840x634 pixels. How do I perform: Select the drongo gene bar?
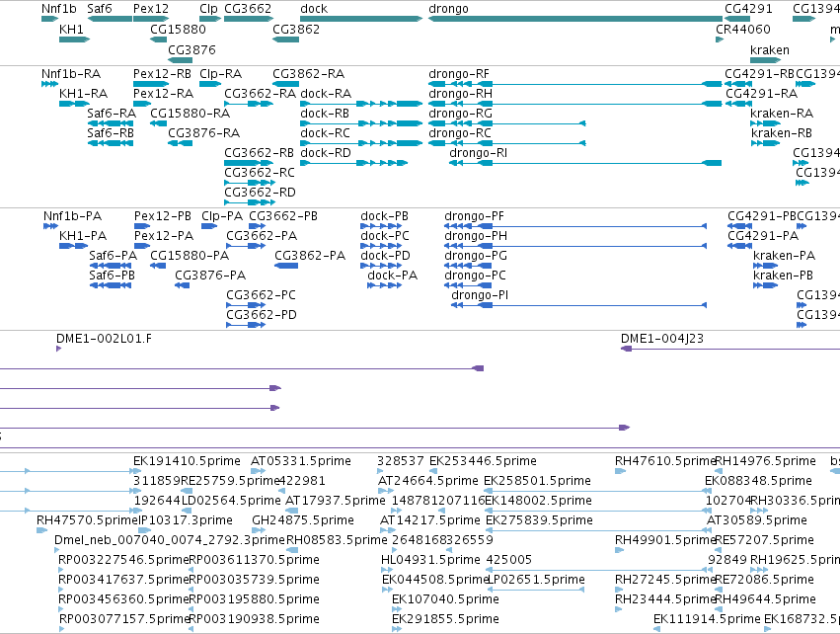click(575, 19)
